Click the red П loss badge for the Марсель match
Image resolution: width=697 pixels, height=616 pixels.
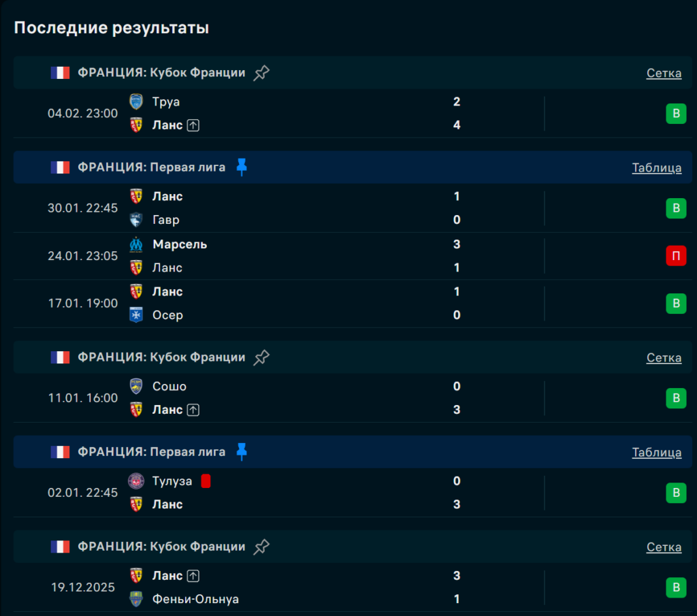point(676,256)
